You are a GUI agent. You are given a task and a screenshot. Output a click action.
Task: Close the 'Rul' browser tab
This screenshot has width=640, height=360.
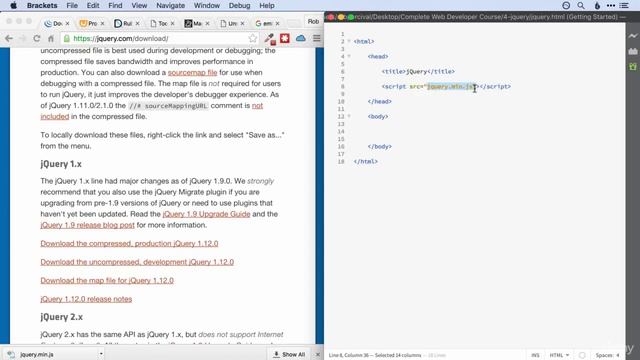138,24
